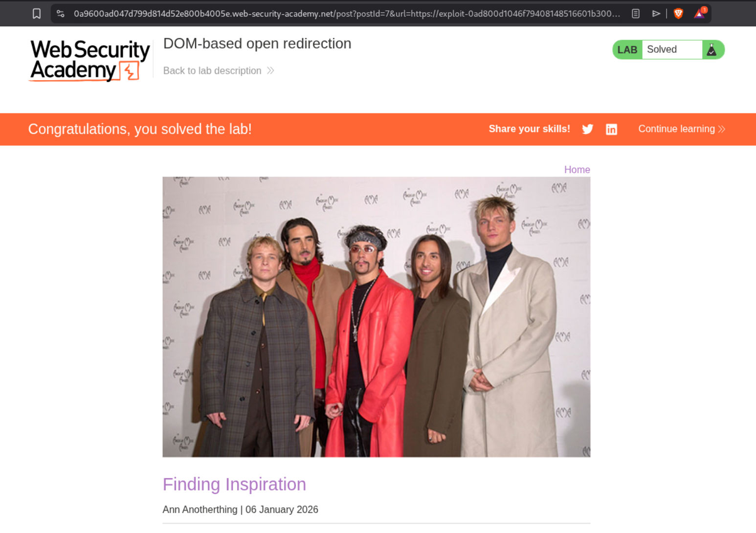Screen dimensions: 756x533
Task: Click the Finding Inspiration blog image
Action: pos(377,317)
